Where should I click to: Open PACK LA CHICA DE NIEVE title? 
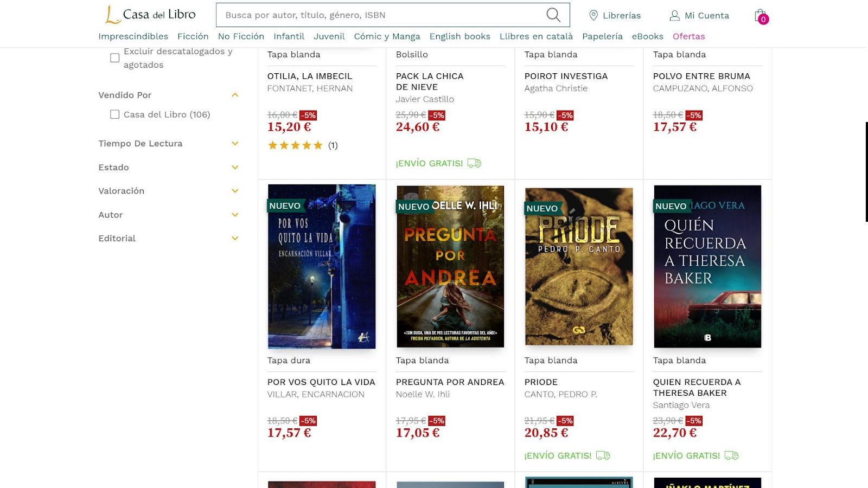pyautogui.click(x=430, y=82)
